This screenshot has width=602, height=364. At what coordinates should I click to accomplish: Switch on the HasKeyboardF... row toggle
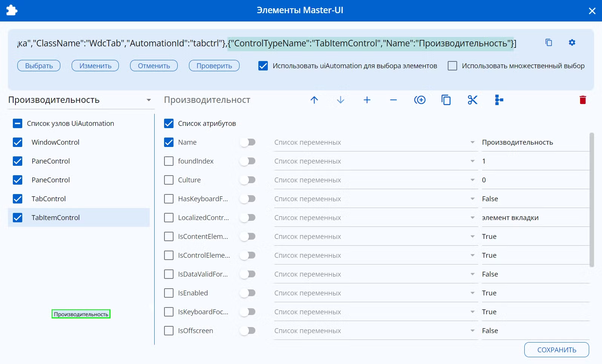pos(248,199)
